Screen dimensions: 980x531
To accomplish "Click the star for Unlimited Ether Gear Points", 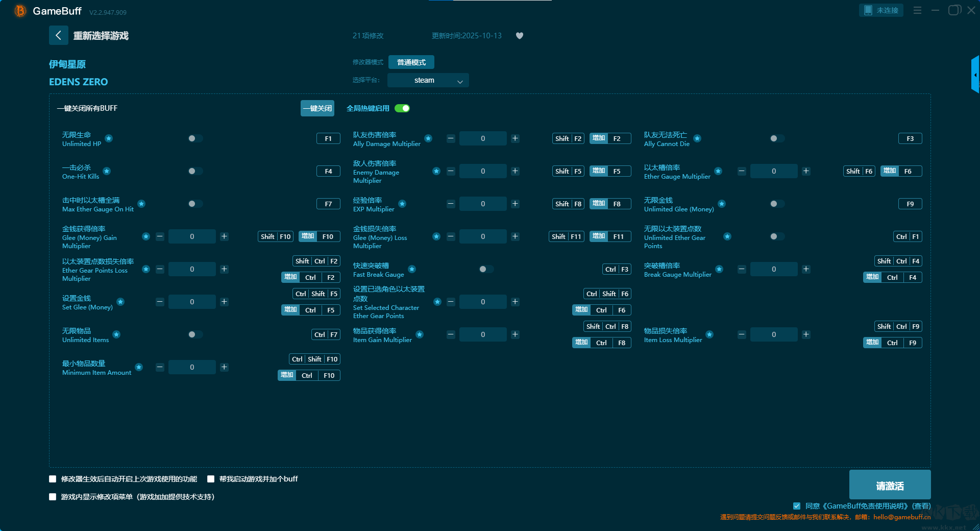I will 727,236.
